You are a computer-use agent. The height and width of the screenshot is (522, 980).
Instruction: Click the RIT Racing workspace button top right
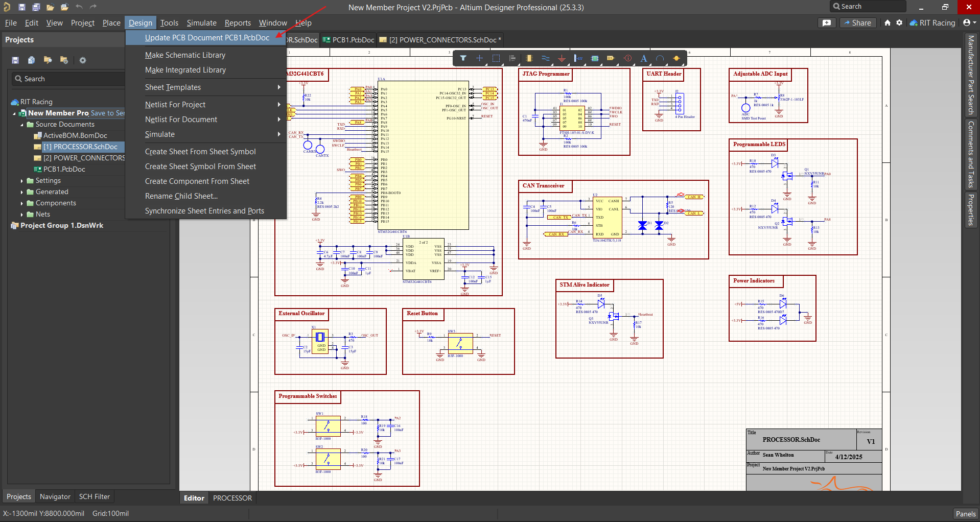932,22
